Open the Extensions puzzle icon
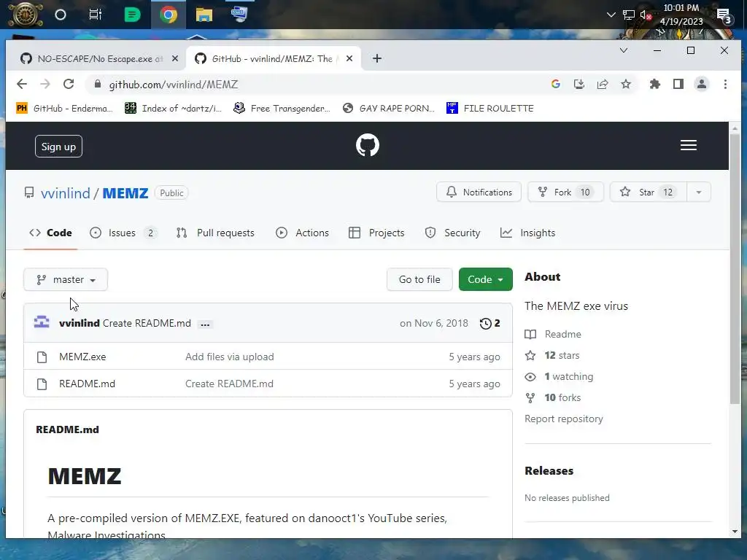This screenshot has width=747, height=560. (x=655, y=85)
